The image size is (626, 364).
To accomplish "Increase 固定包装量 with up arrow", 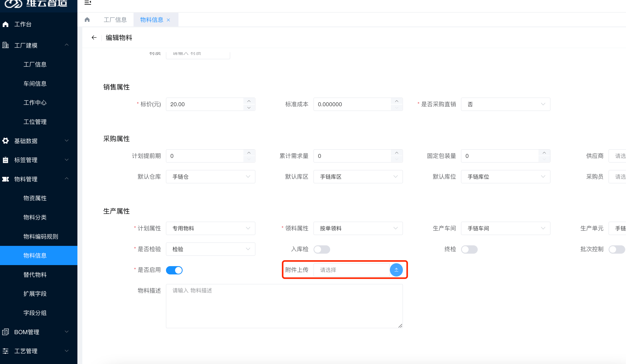I will (544, 153).
